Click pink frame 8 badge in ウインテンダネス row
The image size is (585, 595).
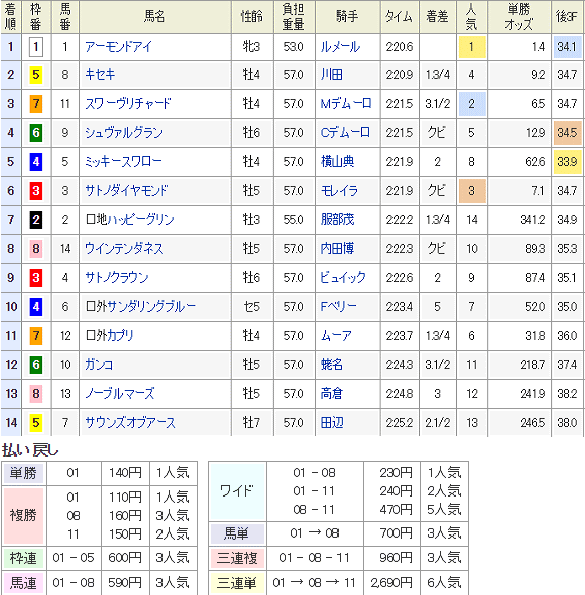coord(36,249)
